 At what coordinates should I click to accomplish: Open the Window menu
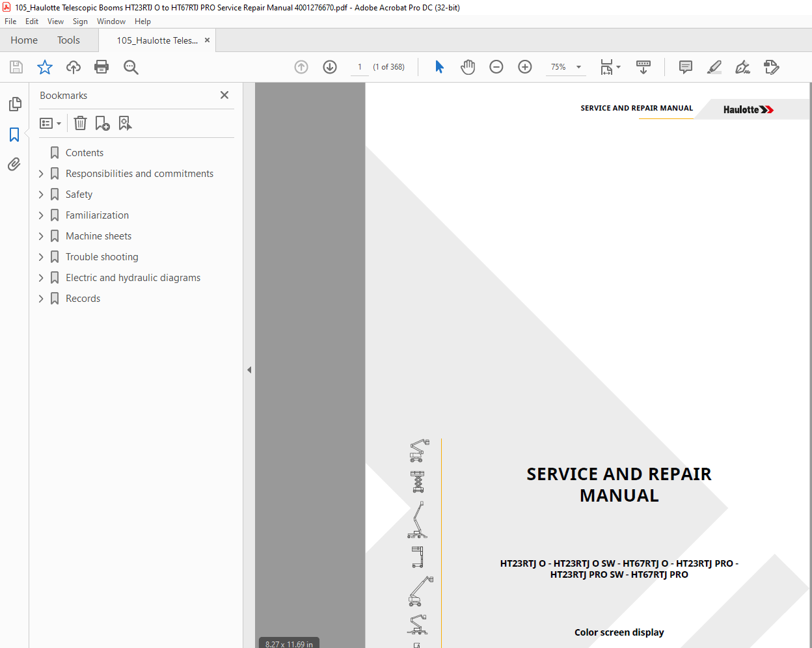coord(111,21)
